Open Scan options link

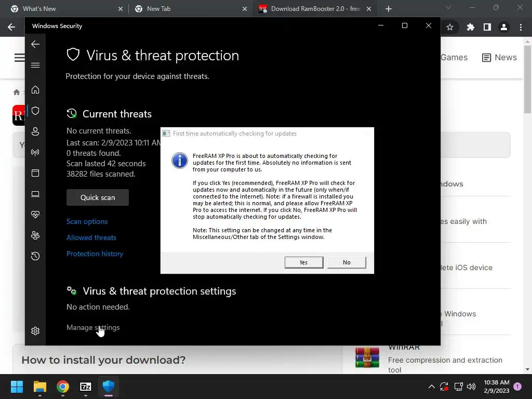click(87, 221)
